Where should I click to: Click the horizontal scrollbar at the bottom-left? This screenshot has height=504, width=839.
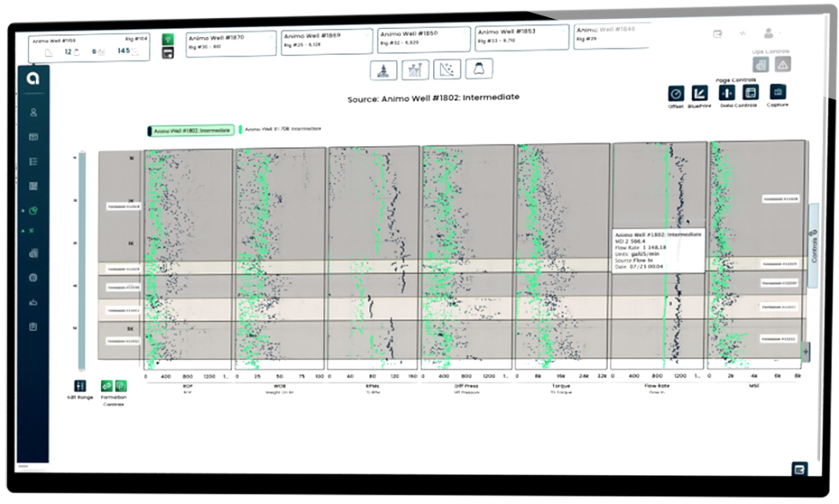point(23,466)
